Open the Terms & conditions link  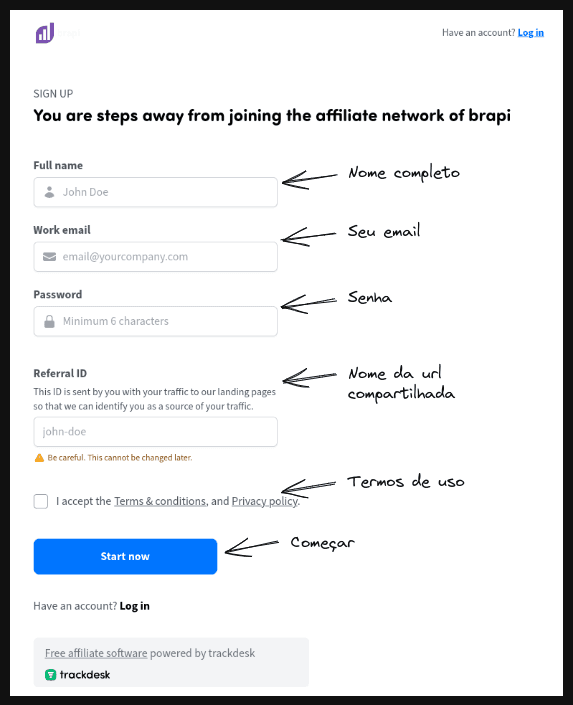click(160, 501)
